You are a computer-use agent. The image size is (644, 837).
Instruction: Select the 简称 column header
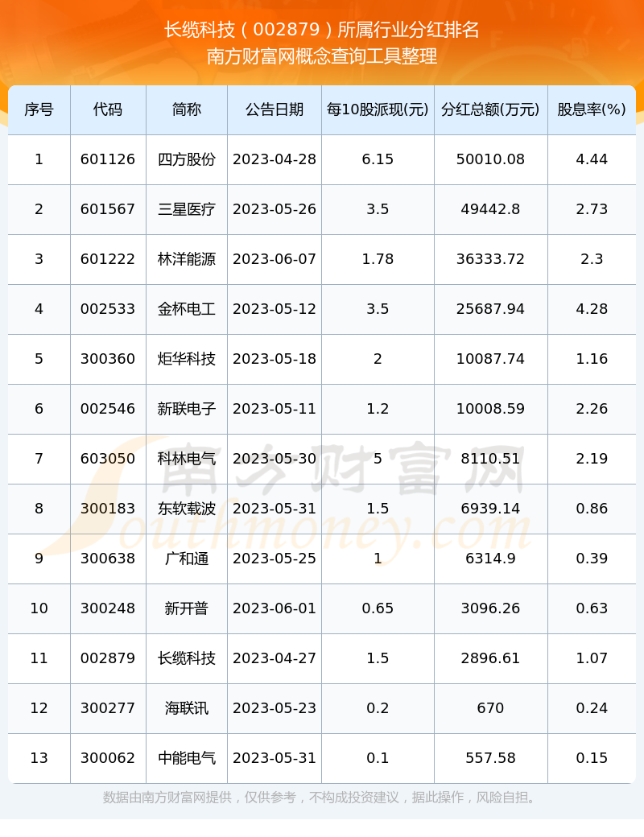(x=186, y=109)
